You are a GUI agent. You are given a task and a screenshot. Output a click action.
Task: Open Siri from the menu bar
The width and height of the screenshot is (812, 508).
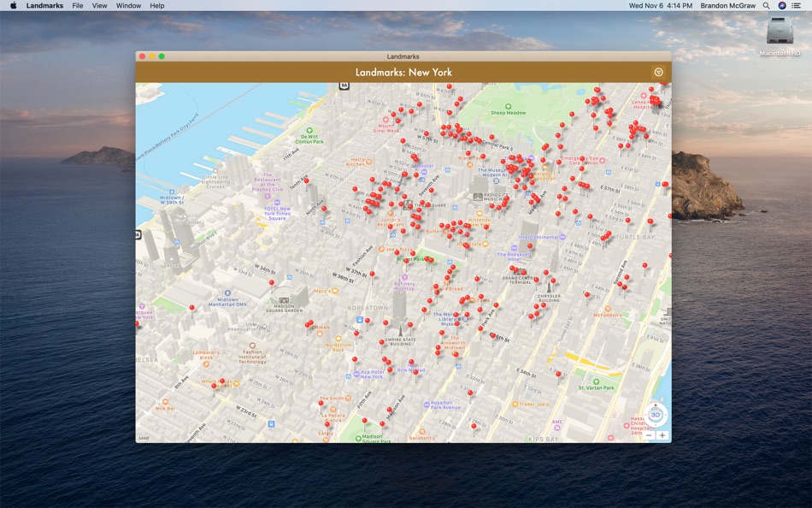coord(782,6)
